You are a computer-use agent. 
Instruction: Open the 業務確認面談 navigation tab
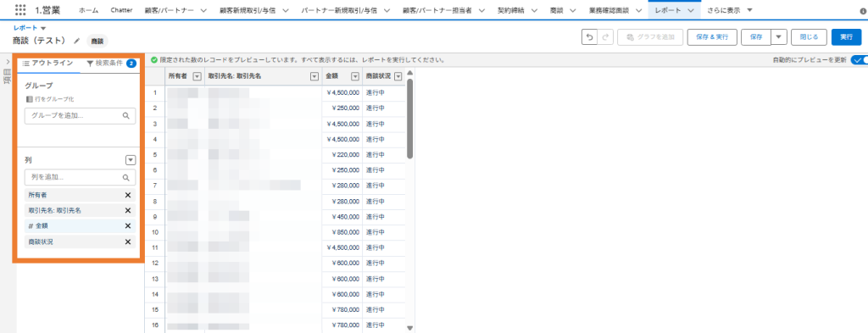(609, 10)
